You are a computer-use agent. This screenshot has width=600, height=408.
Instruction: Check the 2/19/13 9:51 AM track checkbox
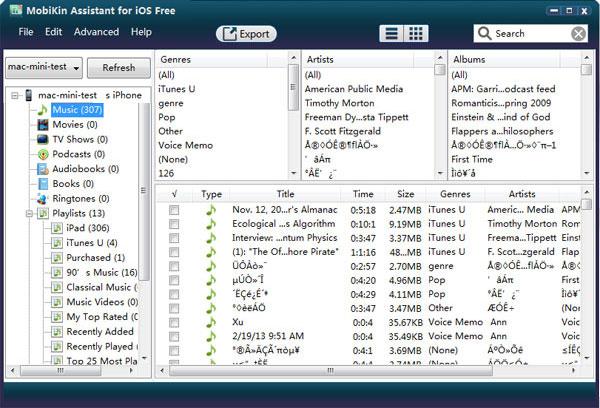(174, 336)
